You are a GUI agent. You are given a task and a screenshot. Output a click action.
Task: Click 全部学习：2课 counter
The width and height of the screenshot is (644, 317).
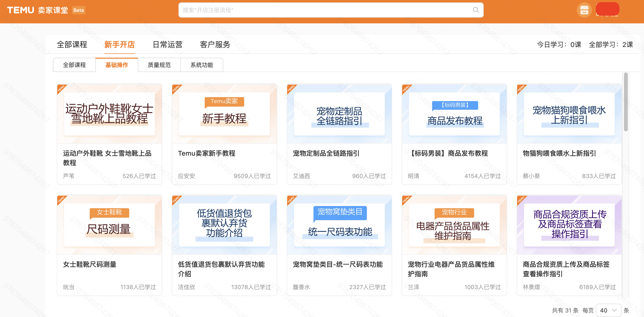point(611,45)
